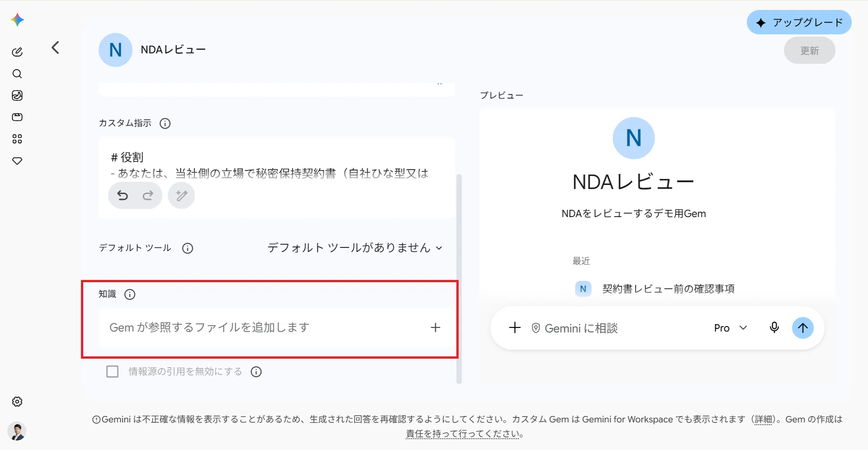Open the Pro model selector dropdown

[x=730, y=328]
